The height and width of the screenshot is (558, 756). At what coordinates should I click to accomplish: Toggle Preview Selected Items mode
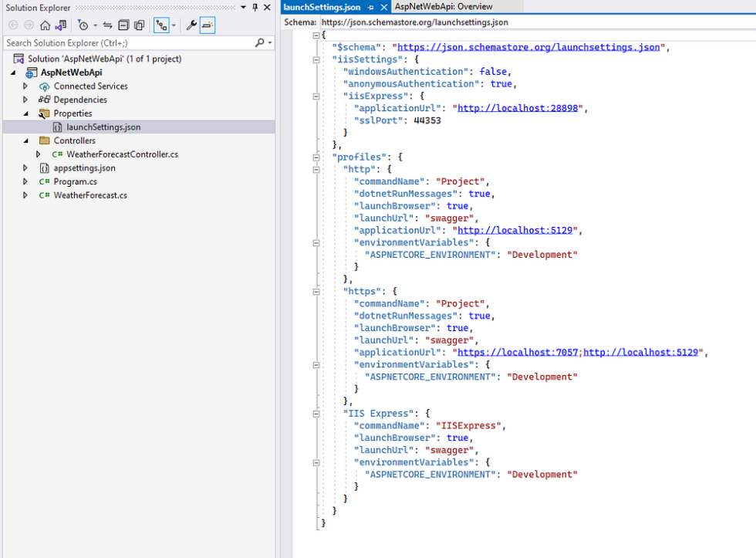coord(207,25)
